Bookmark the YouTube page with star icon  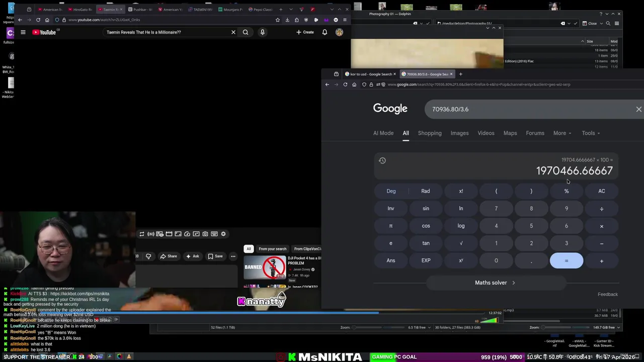tap(277, 20)
